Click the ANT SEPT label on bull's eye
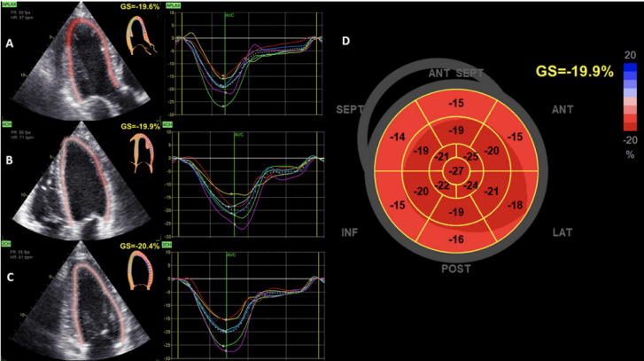 click(455, 73)
